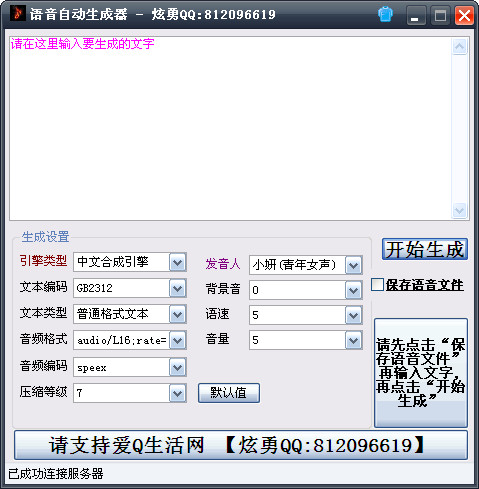
Task: Click the 默认值 button
Action: [x=229, y=393]
